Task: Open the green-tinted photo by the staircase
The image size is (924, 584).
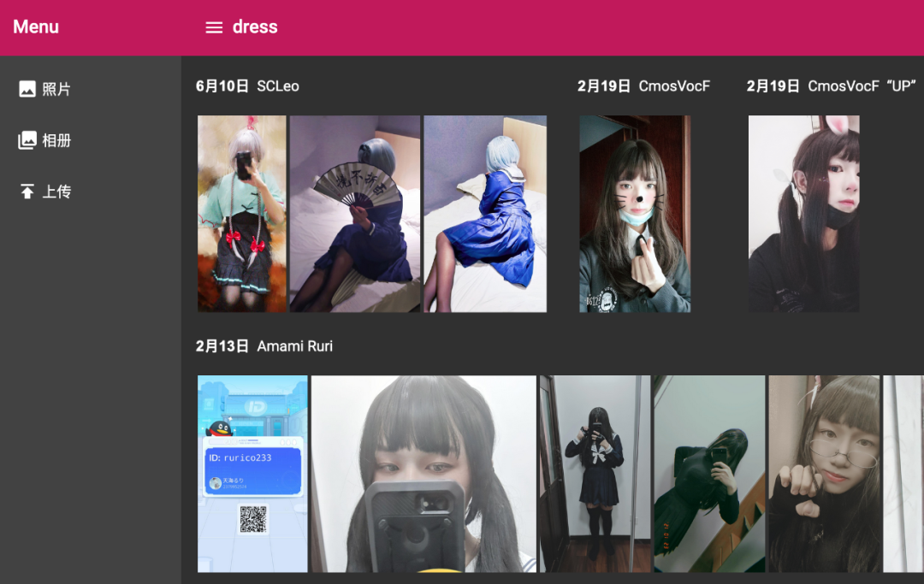Action: pyautogui.click(x=709, y=474)
